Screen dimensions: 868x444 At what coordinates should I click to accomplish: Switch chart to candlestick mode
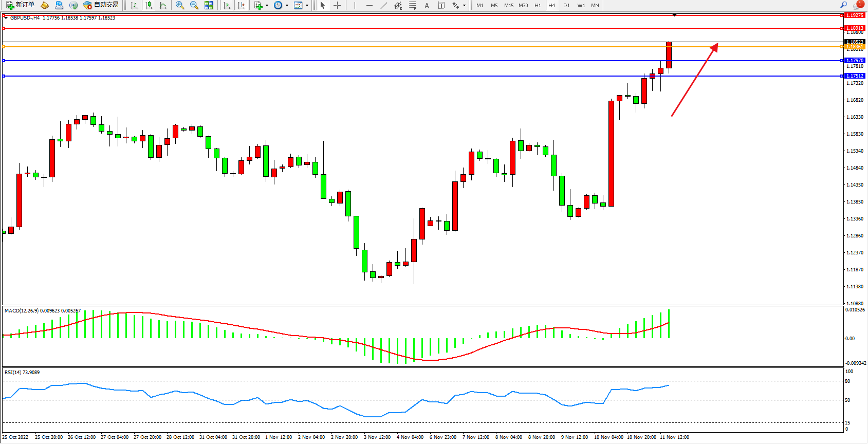point(149,5)
